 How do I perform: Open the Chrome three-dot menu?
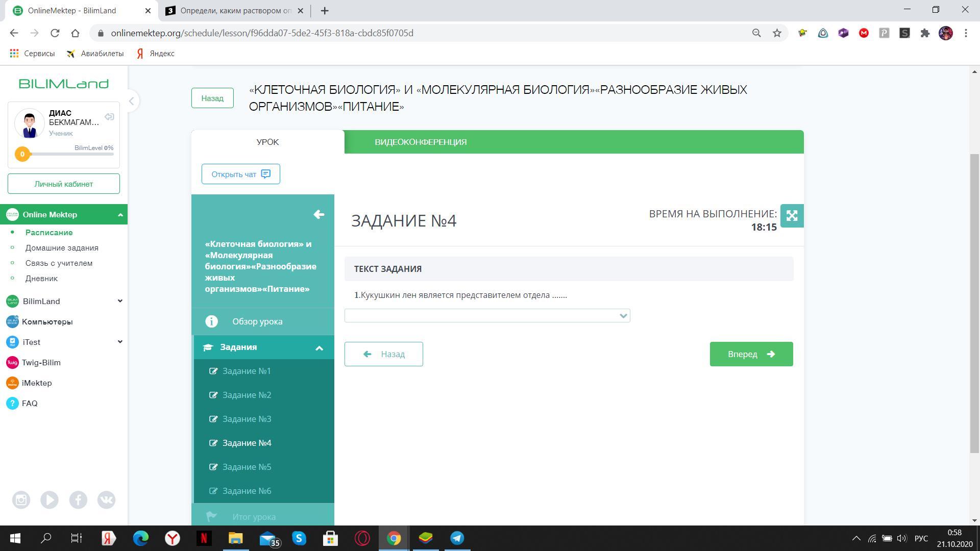[966, 33]
